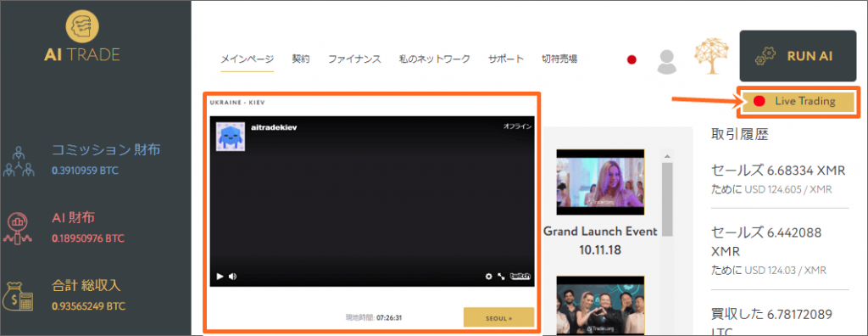This screenshot has width=868, height=336.
Task: Click the コミッション財布 network icon
Action: coord(19,161)
